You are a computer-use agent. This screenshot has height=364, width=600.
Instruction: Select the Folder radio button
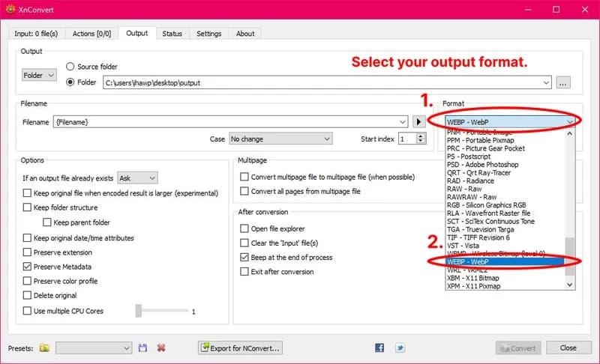click(70, 82)
